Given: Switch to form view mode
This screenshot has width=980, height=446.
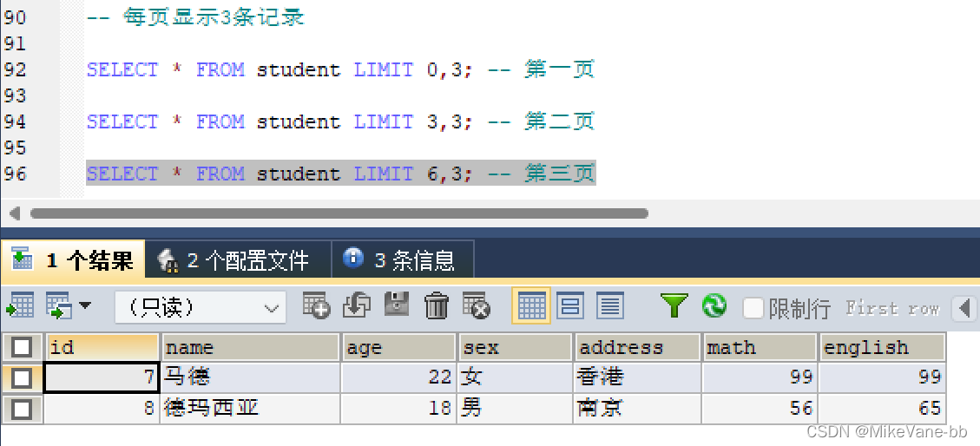Looking at the screenshot, I should [570, 306].
